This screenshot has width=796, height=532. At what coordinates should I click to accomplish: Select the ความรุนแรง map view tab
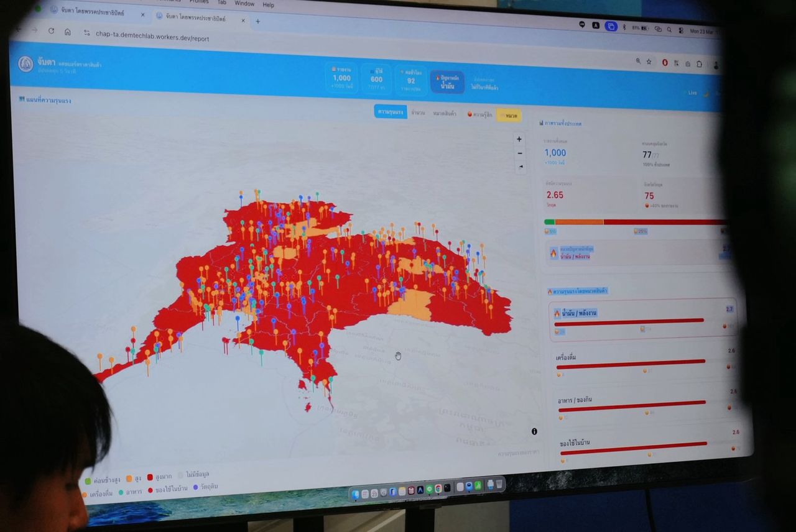[390, 112]
